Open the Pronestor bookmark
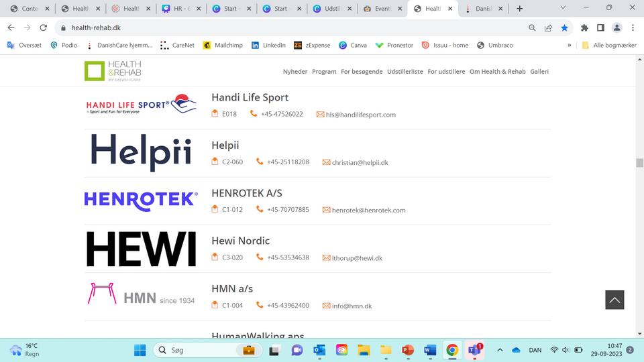The height and width of the screenshot is (362, 644). [394, 45]
